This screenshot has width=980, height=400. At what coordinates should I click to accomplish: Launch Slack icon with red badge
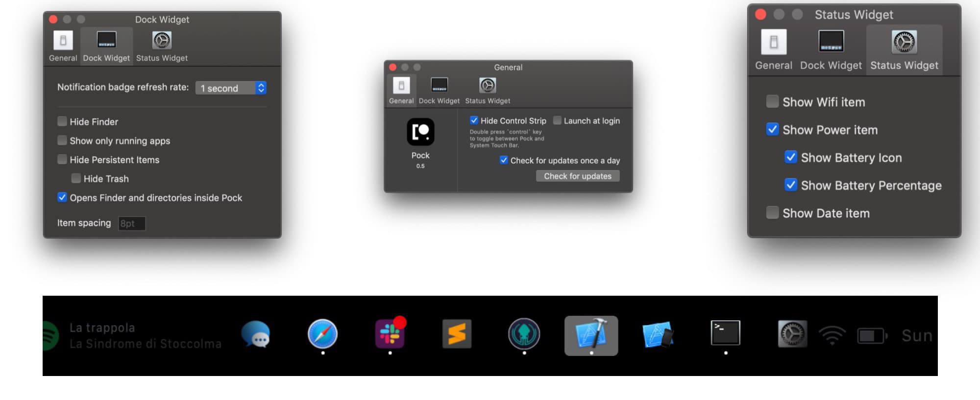390,334
